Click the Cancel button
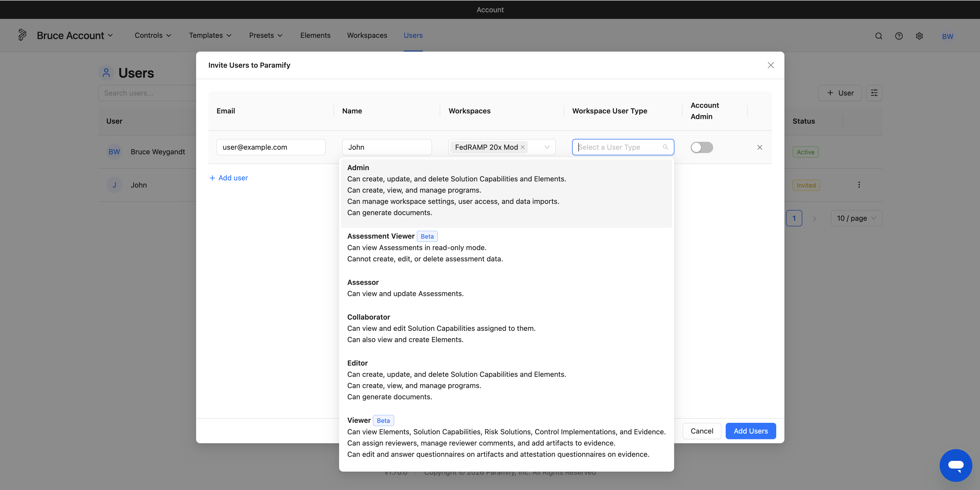Image resolution: width=980 pixels, height=490 pixels. coord(701,431)
